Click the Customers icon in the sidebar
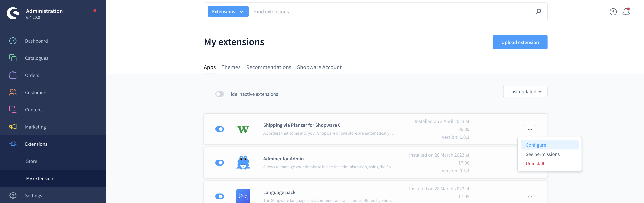644x203 pixels. point(13,92)
